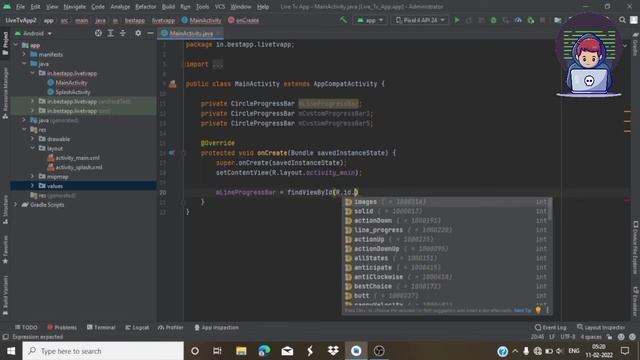The image size is (640, 360).
Task: Click the intention lightbulb in autocomplete popup footer
Action: coord(538,310)
